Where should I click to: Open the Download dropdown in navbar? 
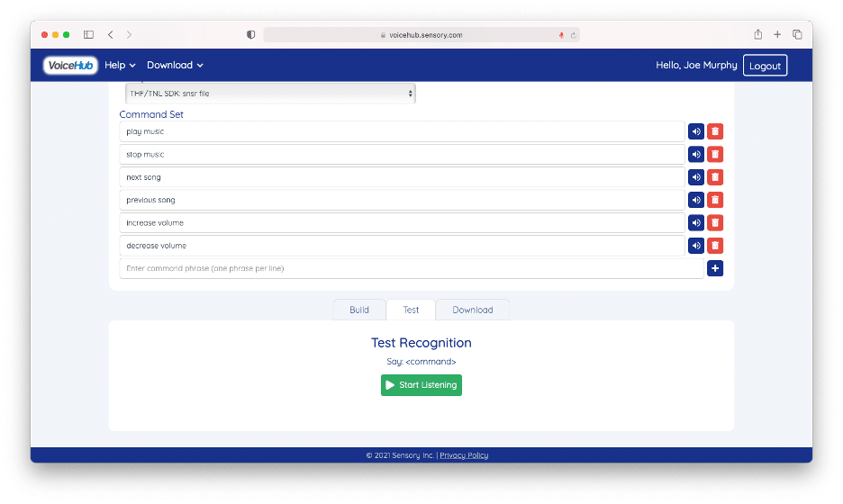tap(175, 65)
